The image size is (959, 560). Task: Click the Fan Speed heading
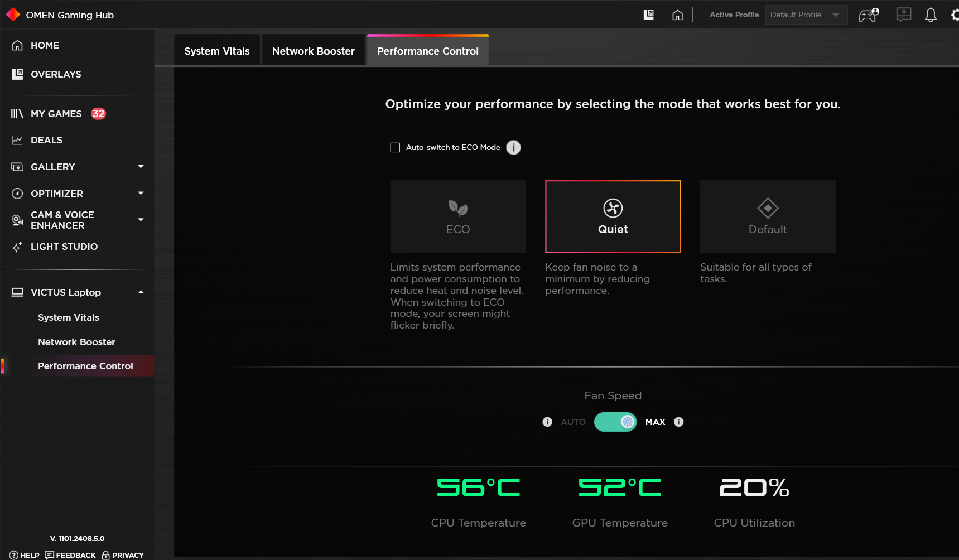tap(613, 395)
